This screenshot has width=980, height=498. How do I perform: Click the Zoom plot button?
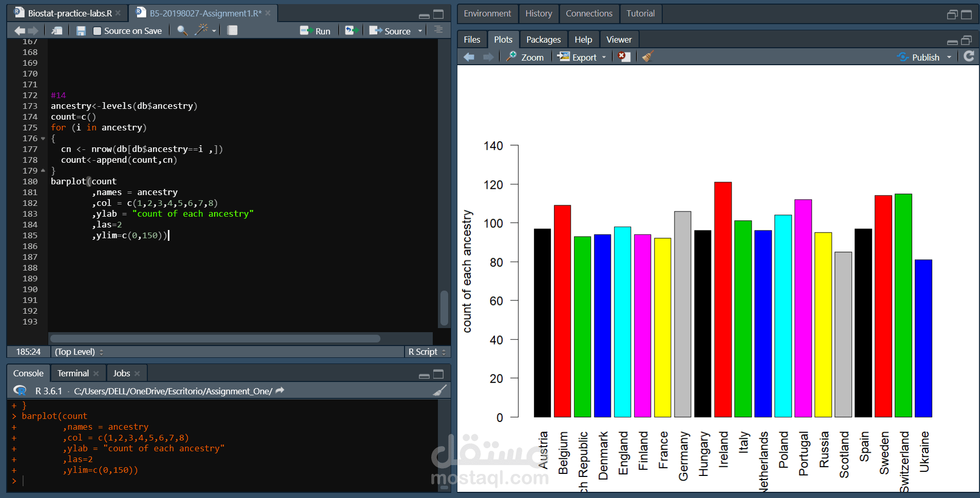coord(525,57)
